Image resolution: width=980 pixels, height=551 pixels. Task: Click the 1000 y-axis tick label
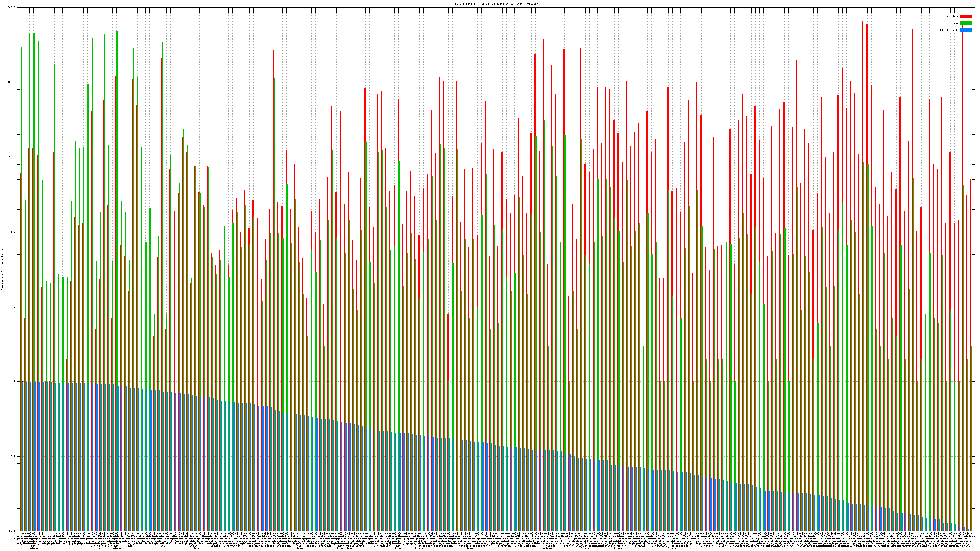pos(13,157)
